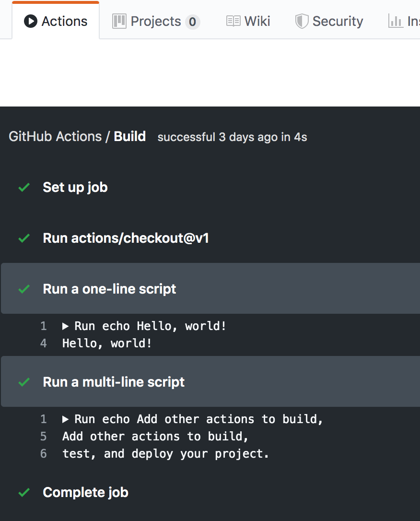Expand the 'Run echo Hello, world!' disclosure triangle
The image size is (420, 521).
point(65,326)
